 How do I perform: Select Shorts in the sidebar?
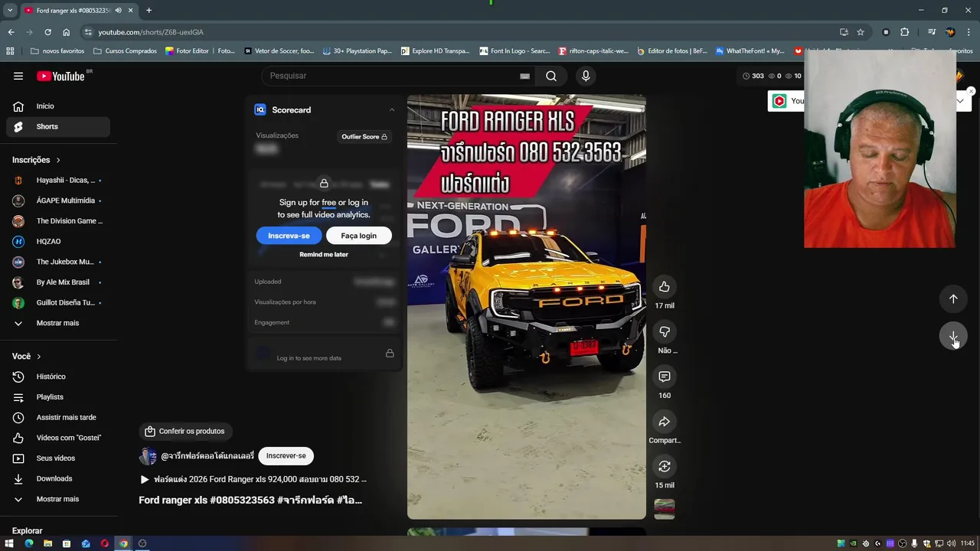pos(58,126)
